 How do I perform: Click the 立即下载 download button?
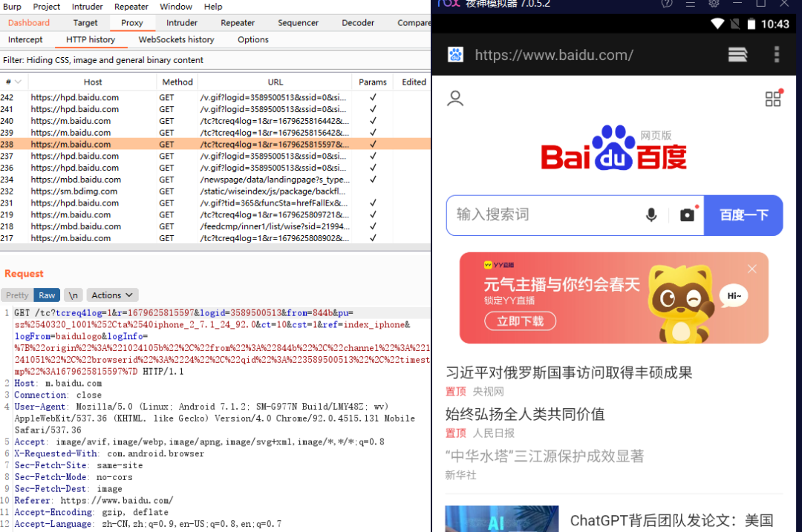(x=520, y=321)
